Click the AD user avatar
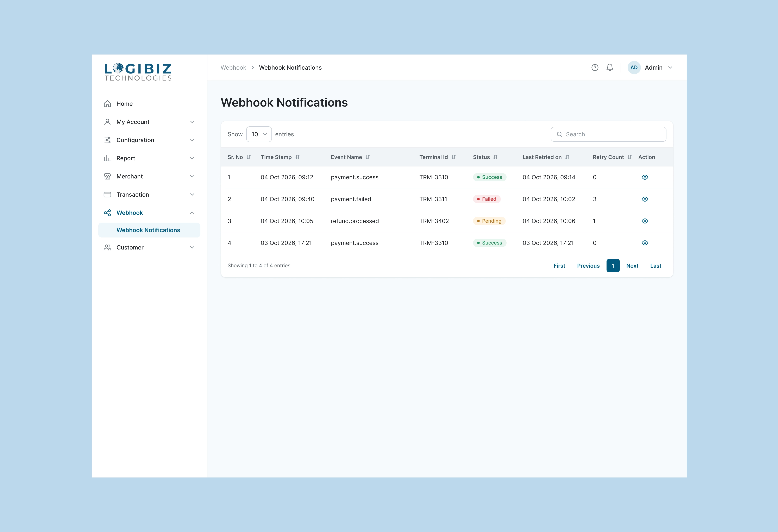The image size is (778, 532). click(x=634, y=68)
